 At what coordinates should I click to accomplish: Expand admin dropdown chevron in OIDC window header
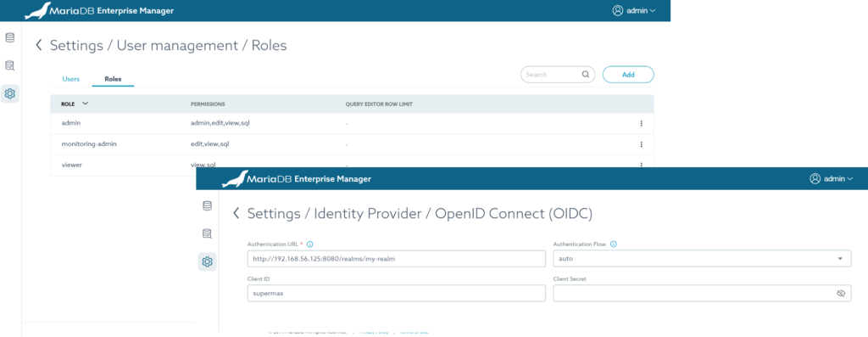849,178
